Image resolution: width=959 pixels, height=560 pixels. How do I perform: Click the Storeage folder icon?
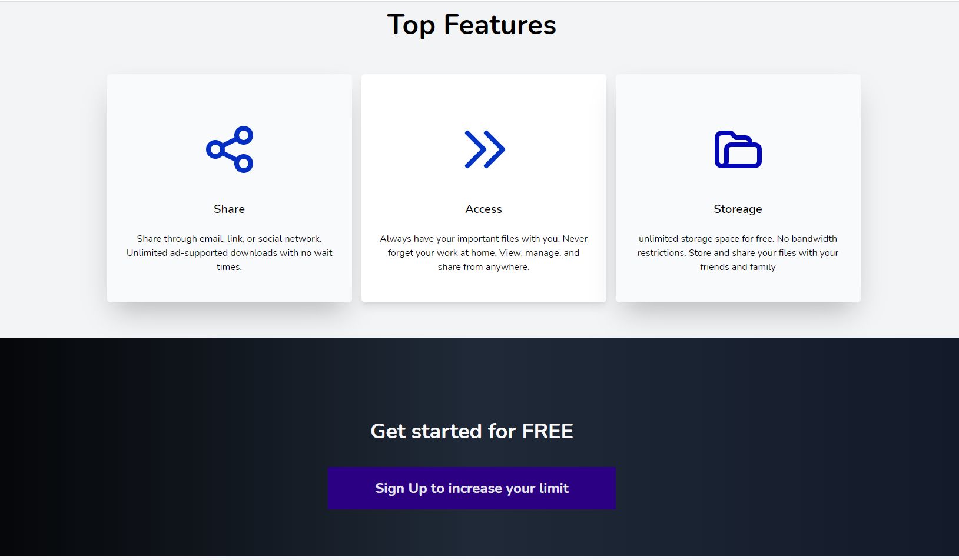coord(738,149)
